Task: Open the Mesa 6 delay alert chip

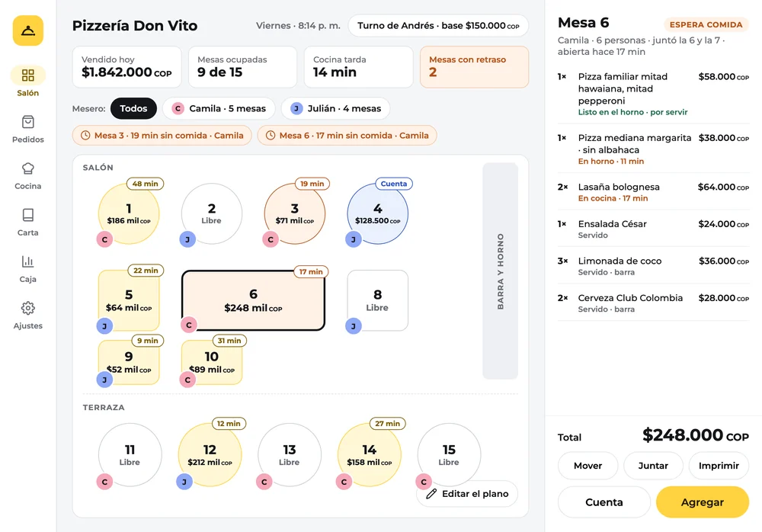Action: point(347,136)
